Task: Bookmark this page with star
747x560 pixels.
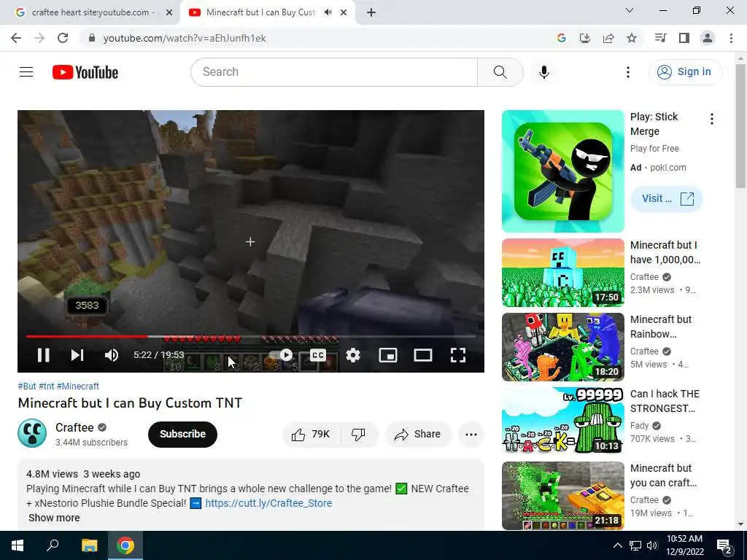Action: point(632,38)
